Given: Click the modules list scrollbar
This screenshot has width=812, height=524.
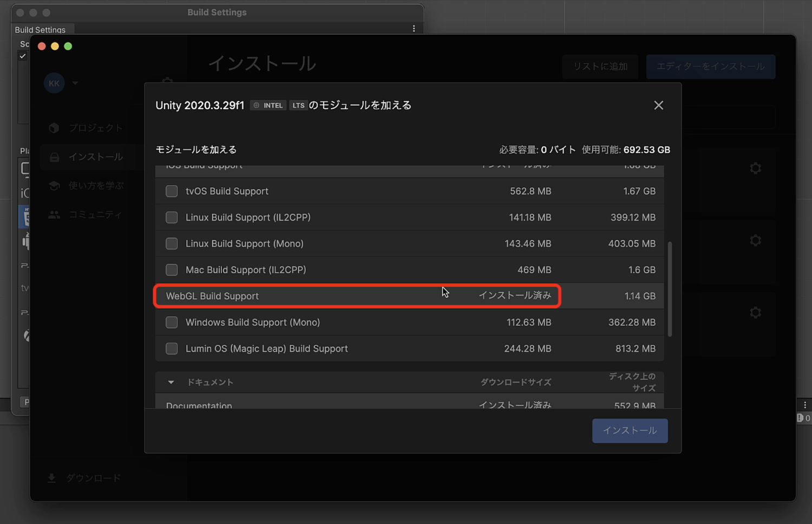Looking at the screenshot, I should tap(670, 289).
